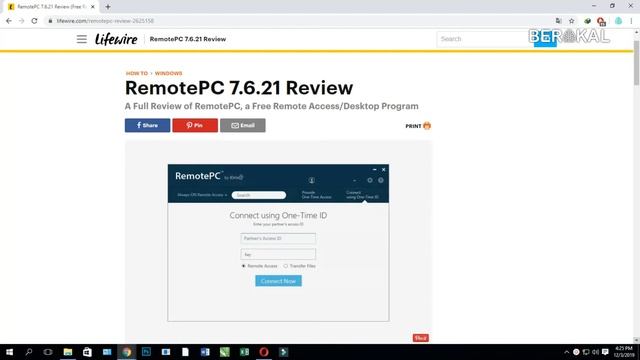Click the RemotePC search box
This screenshot has width=640, height=360.
(x=259, y=195)
